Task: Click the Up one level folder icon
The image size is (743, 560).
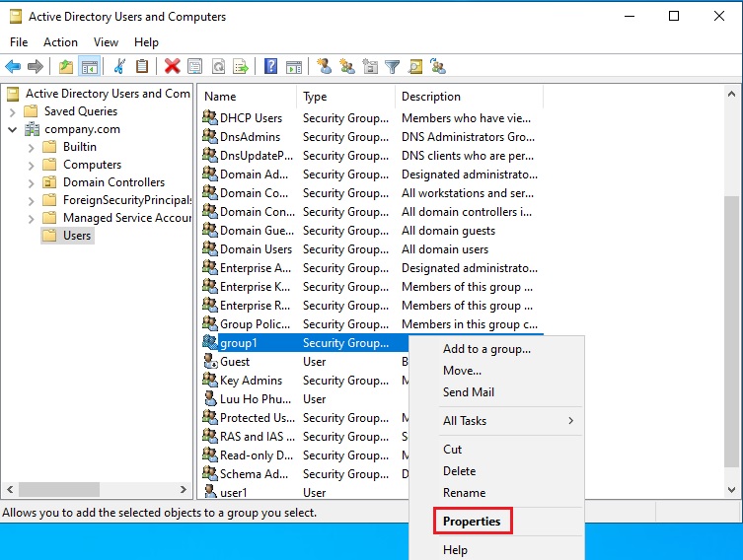Action: (65, 67)
